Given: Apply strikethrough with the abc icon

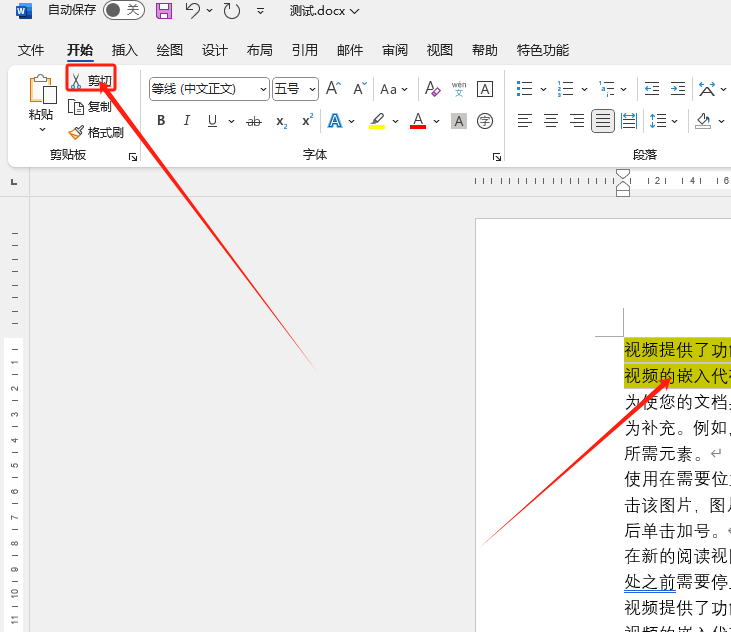Looking at the screenshot, I should point(254,121).
